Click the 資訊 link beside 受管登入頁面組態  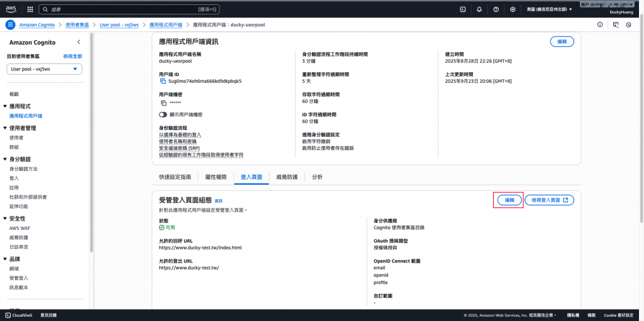point(218,201)
